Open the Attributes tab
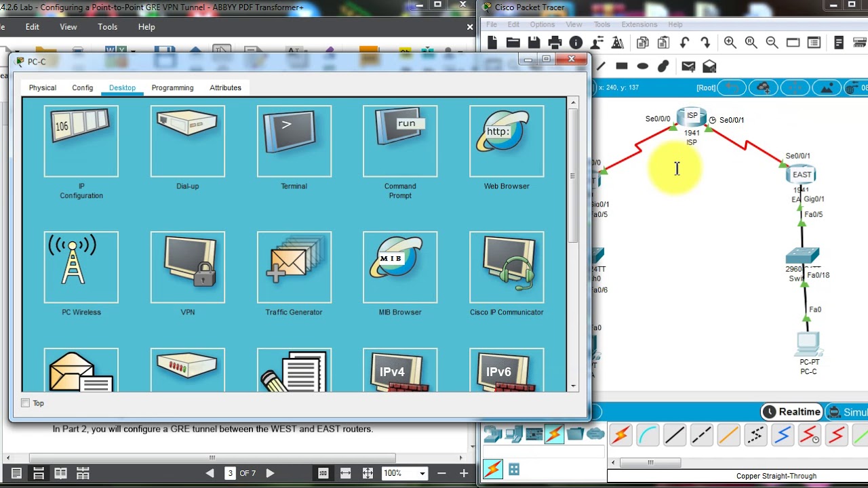 [226, 87]
